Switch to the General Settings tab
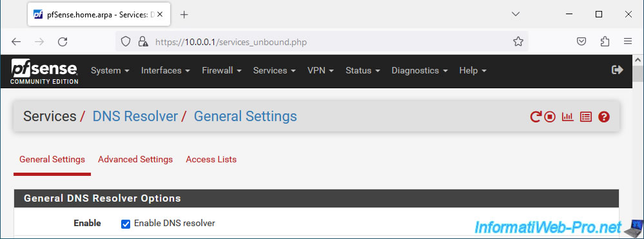 (52, 159)
